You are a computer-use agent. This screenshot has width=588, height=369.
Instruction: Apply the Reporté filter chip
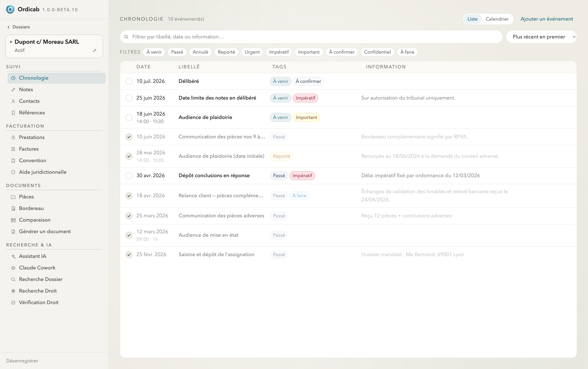[226, 52]
